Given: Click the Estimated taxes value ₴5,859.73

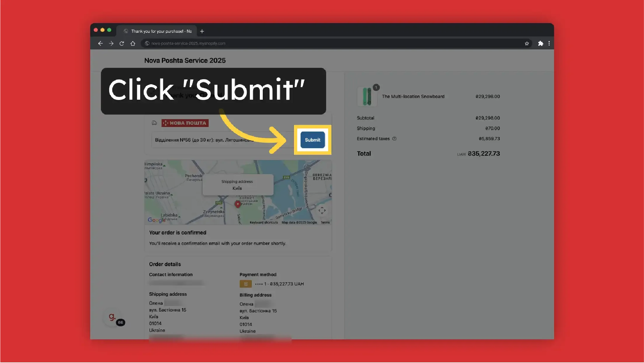Looking at the screenshot, I should (x=489, y=139).
